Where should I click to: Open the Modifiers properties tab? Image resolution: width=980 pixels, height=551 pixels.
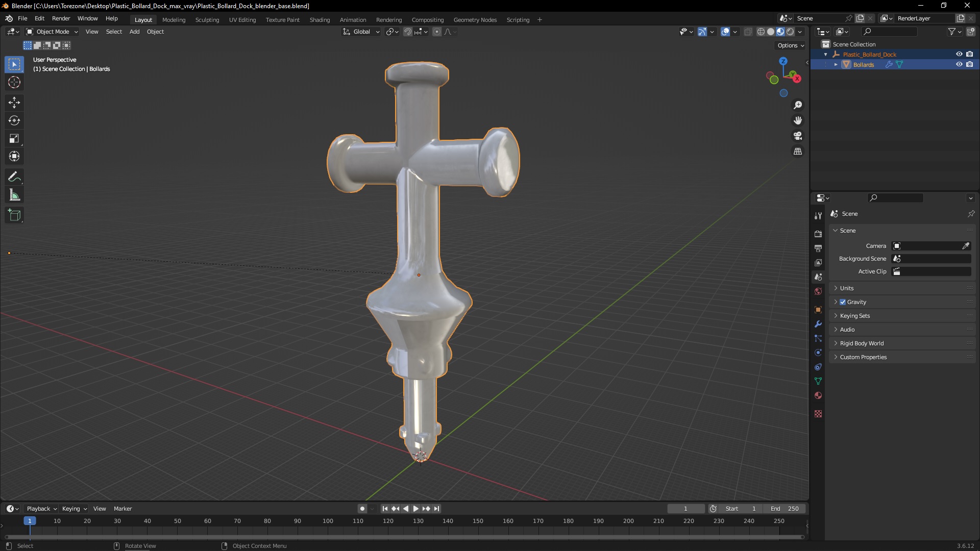coord(818,324)
